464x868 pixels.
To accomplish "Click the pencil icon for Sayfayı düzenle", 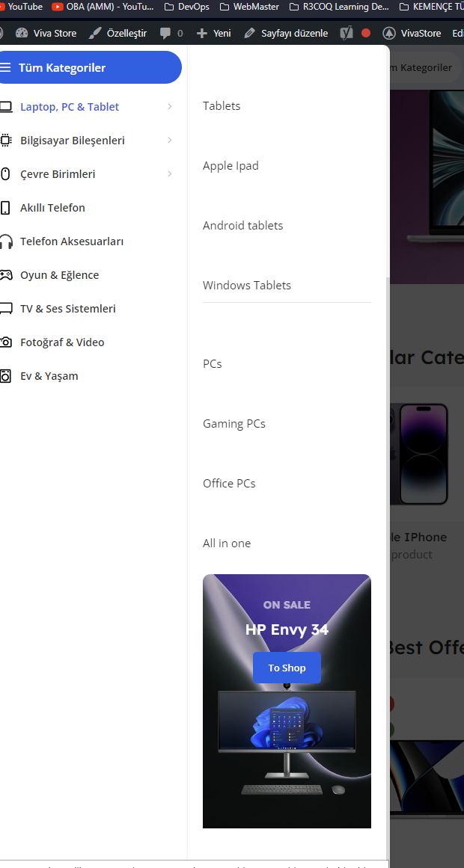I will (249, 33).
